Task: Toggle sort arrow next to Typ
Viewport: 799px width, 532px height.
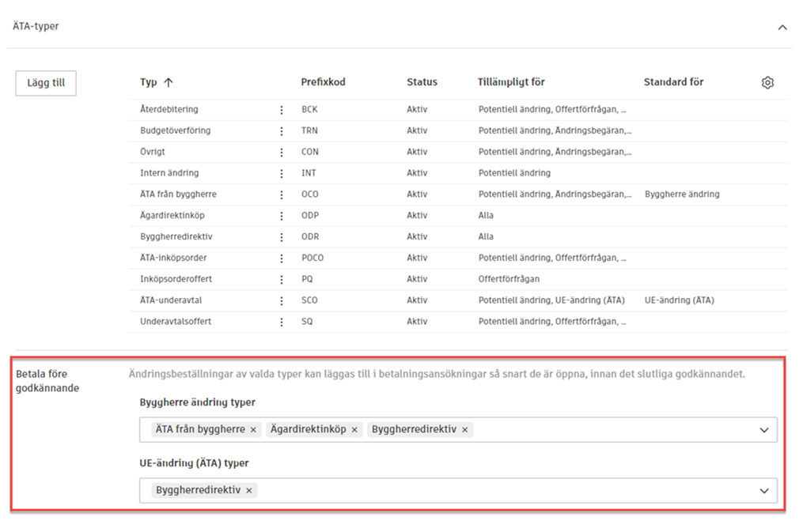Action: pos(169,82)
